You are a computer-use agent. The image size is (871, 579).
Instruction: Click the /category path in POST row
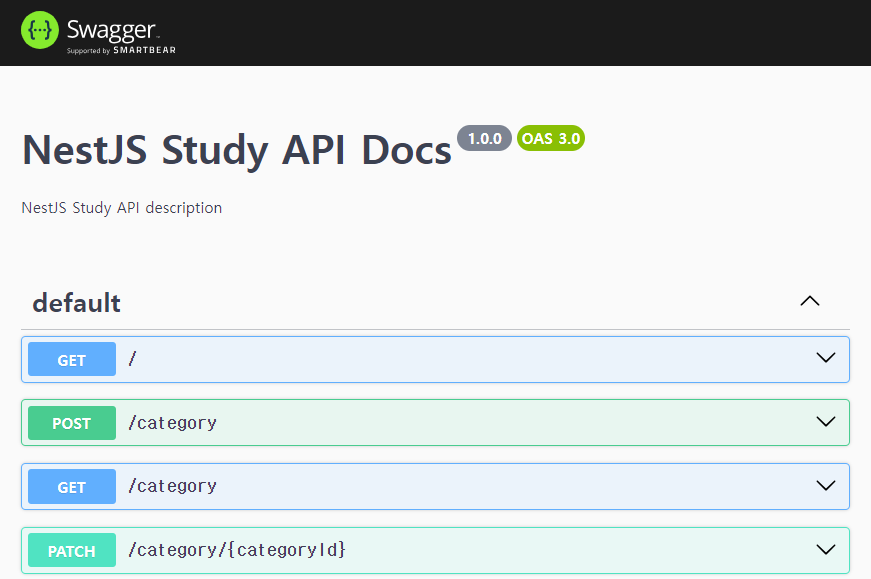[x=172, y=423]
